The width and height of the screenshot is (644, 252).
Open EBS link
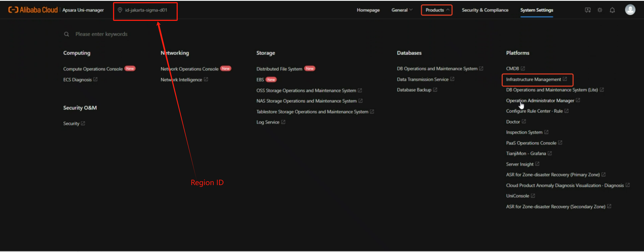[x=260, y=80]
